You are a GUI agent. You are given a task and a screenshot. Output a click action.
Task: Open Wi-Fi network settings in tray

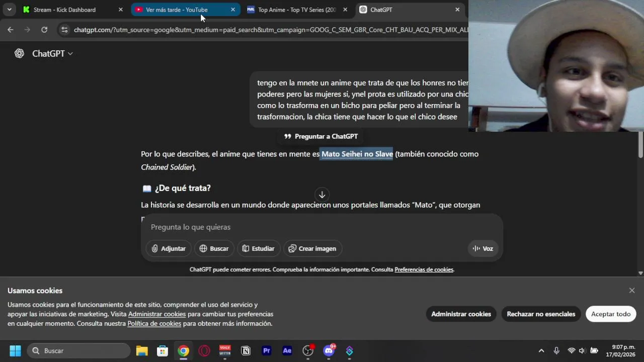572,350
